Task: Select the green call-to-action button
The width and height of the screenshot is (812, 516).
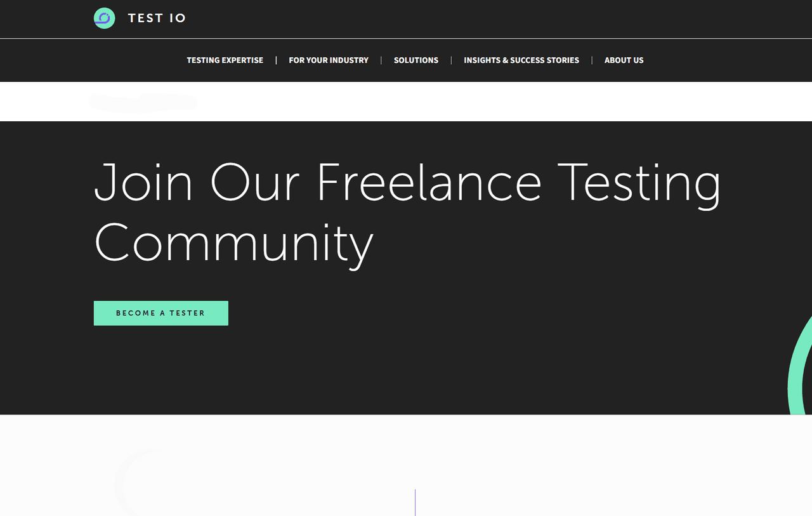Action: click(160, 313)
